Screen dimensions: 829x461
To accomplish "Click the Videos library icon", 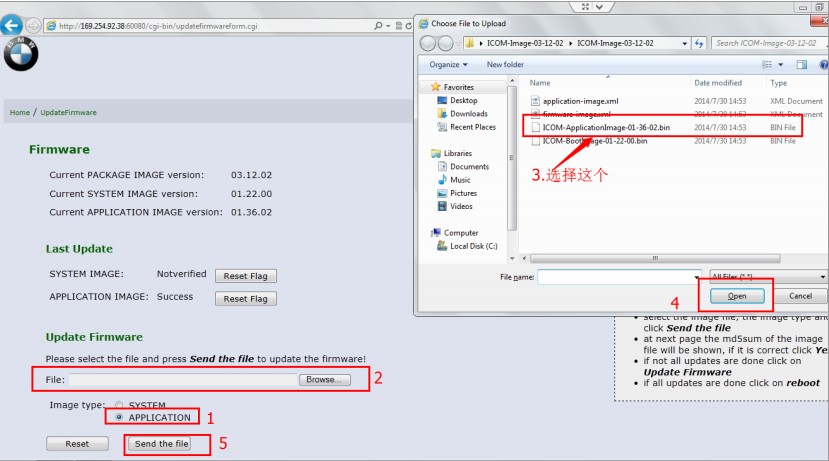I will pyautogui.click(x=442, y=206).
